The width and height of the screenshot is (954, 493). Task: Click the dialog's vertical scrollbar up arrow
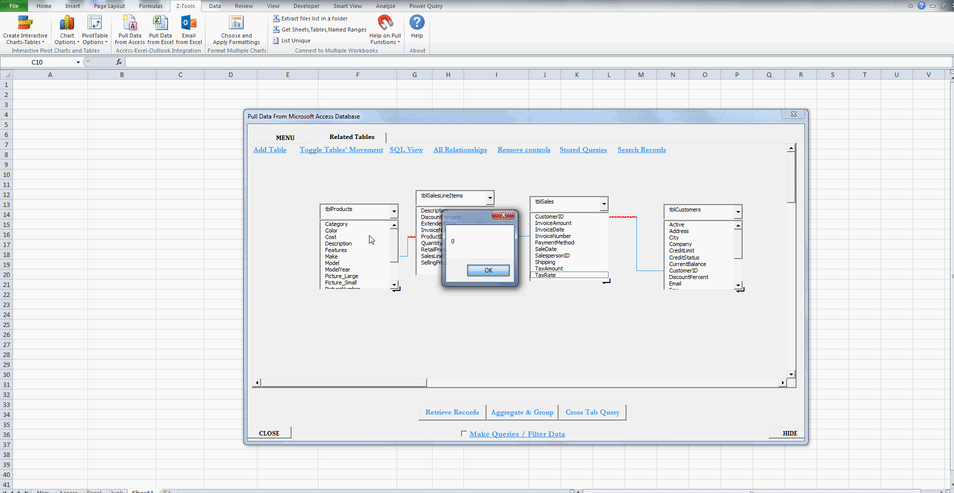click(x=791, y=148)
